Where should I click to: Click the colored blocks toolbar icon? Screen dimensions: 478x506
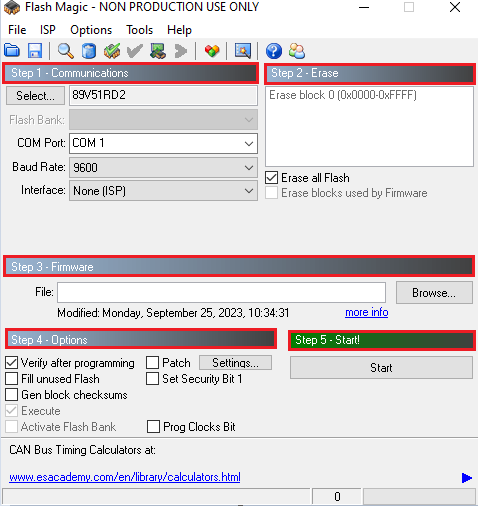(x=212, y=51)
